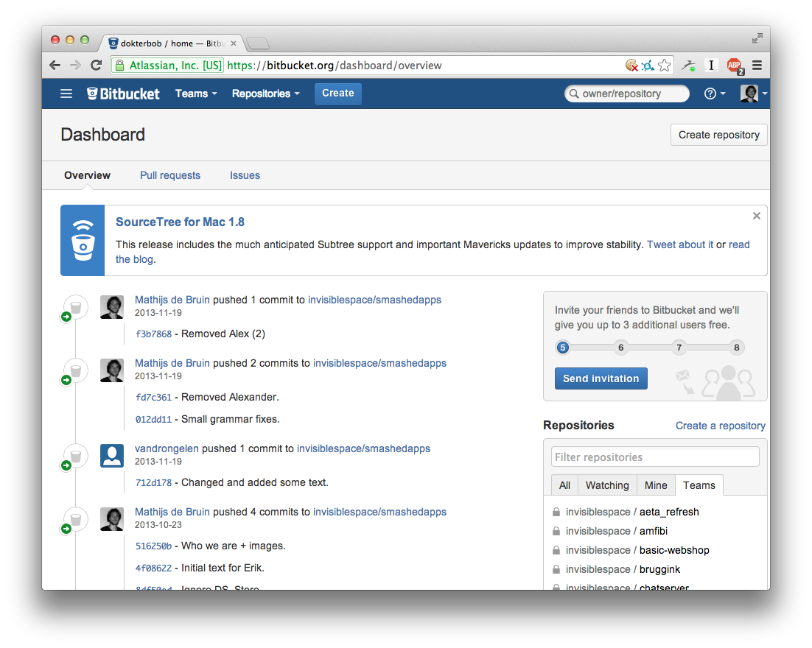The image size is (812, 648).
Task: Click the Send invitation button
Action: (601, 378)
